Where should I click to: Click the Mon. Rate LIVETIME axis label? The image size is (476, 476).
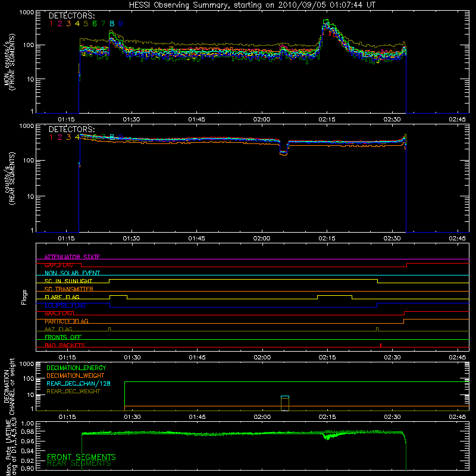(11, 447)
